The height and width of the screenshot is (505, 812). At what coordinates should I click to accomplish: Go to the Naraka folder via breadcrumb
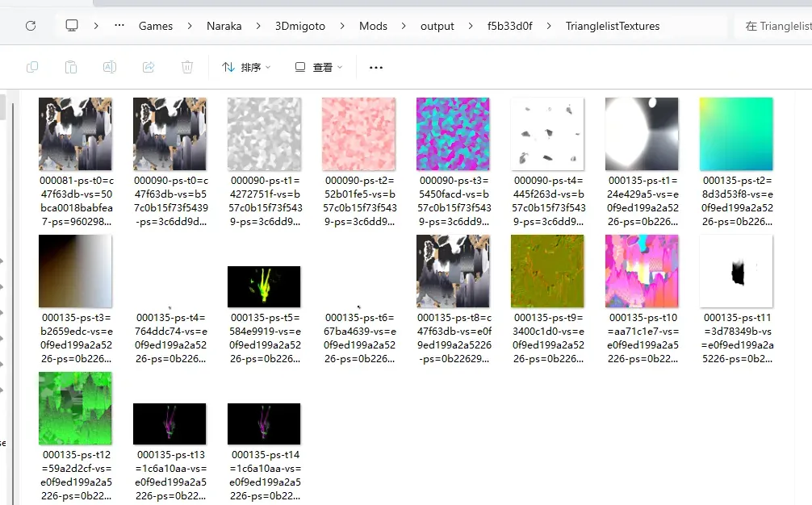[224, 25]
